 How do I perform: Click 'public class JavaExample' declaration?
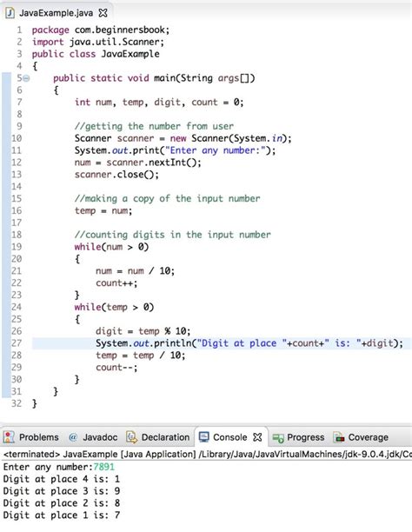96,54
